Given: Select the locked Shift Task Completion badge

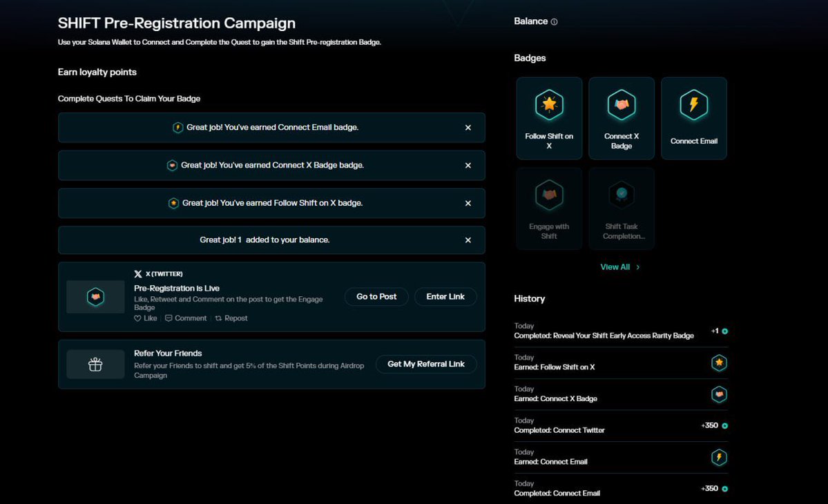Looking at the screenshot, I should pyautogui.click(x=622, y=209).
